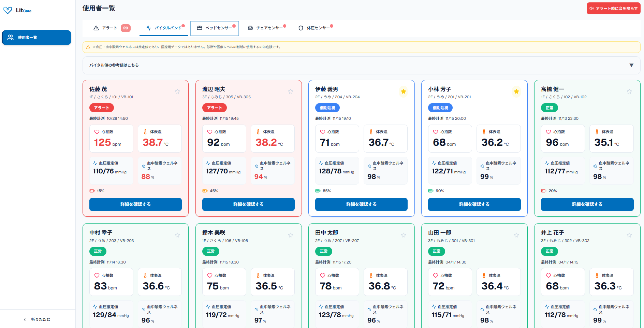Open details for 渡辺 昭夫

[x=248, y=204]
